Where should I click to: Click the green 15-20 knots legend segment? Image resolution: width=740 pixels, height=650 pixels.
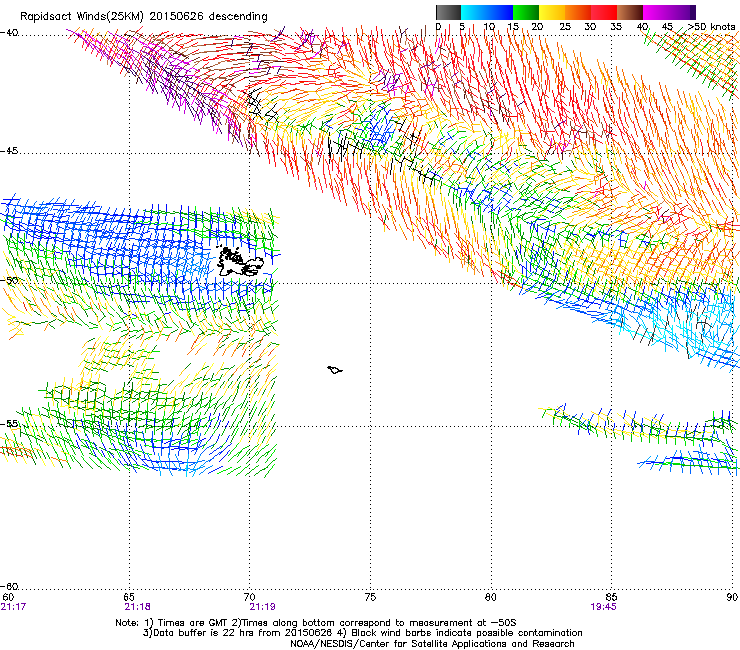click(526, 12)
